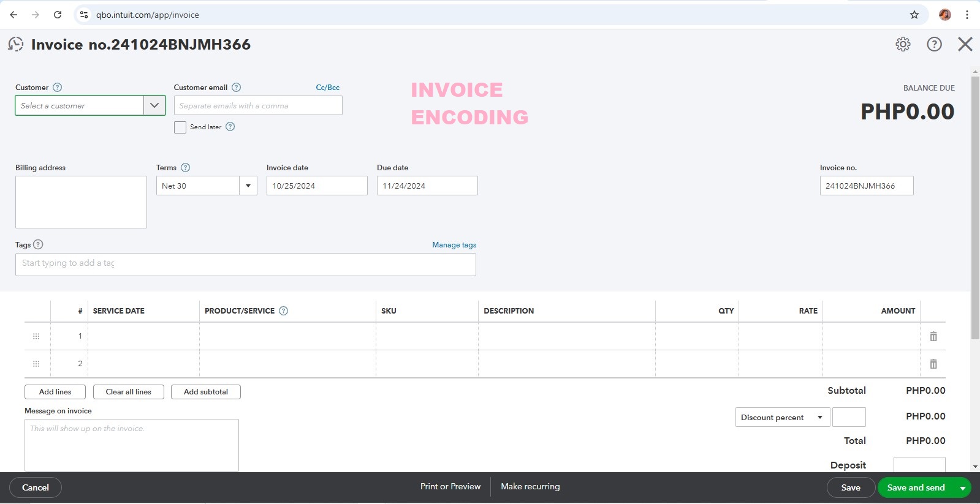The width and height of the screenshot is (980, 504).
Task: Click the Service Date cell of line 1
Action: coord(143,336)
